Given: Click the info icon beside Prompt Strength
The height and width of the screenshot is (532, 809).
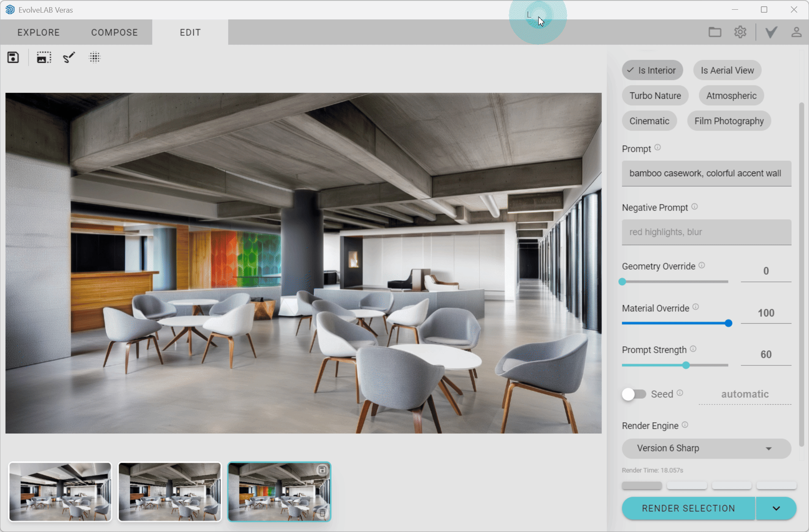Looking at the screenshot, I should pos(693,349).
